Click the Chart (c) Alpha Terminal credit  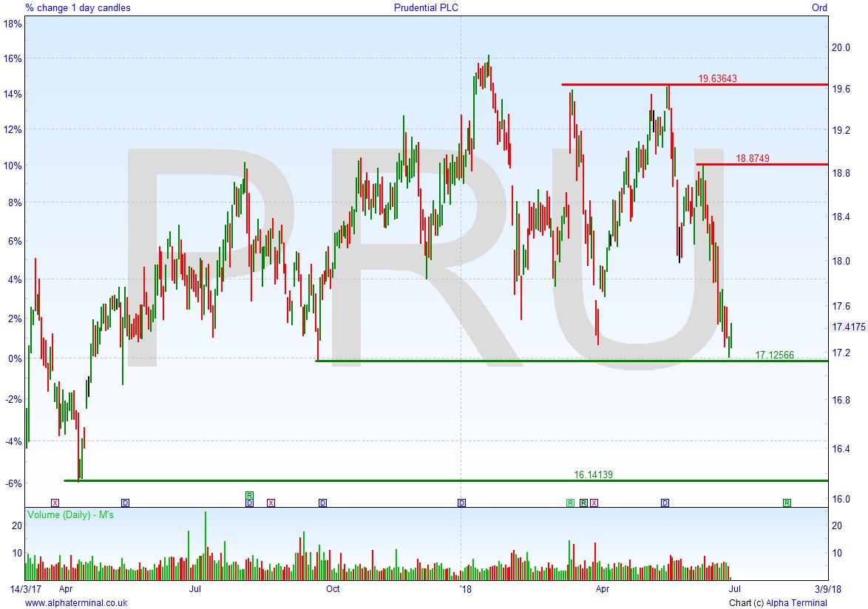click(778, 603)
